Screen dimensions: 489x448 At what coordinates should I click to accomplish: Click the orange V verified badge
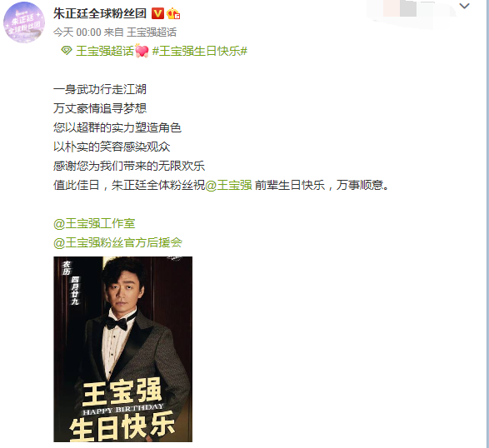click(157, 13)
